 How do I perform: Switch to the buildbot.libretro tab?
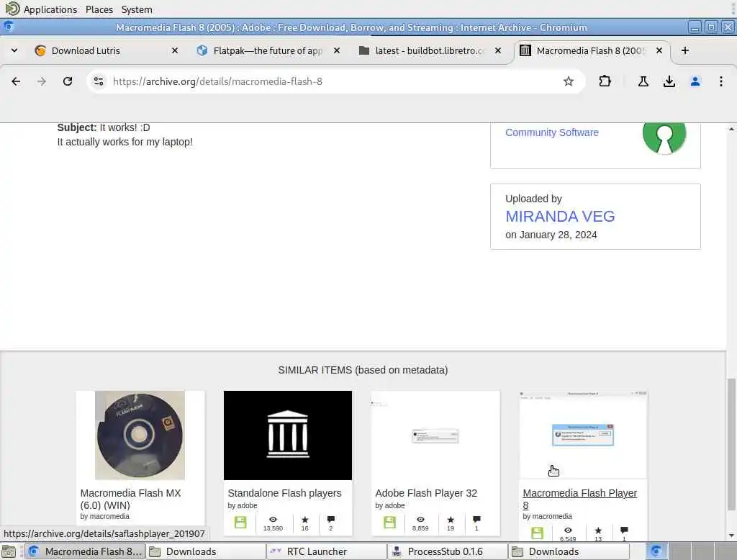click(430, 50)
